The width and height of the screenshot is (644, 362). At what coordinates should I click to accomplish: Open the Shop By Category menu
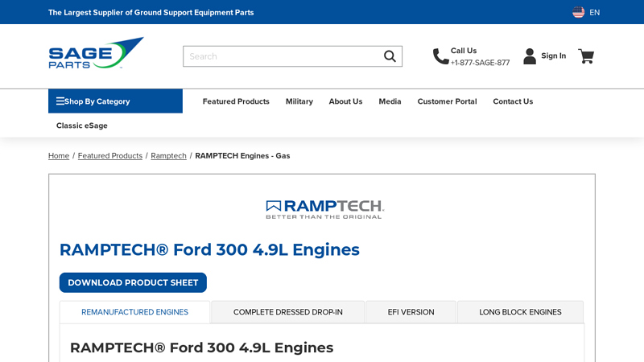tap(115, 101)
